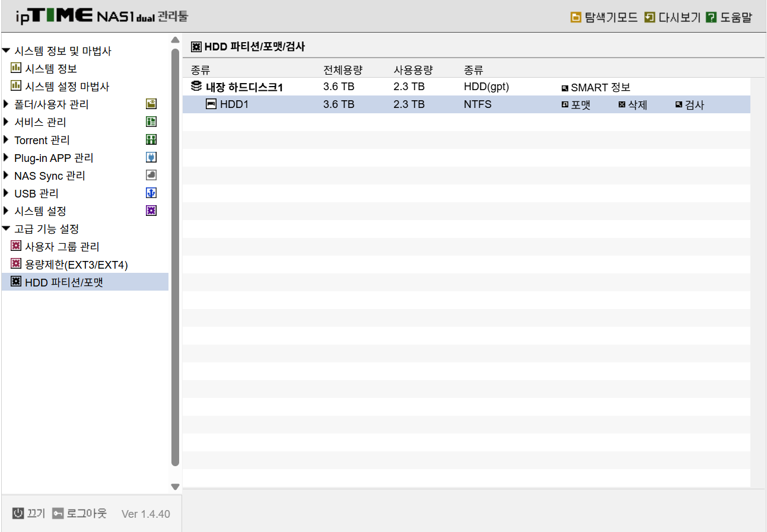
Task: Select the HDD1 partition name
Action: pos(234,104)
